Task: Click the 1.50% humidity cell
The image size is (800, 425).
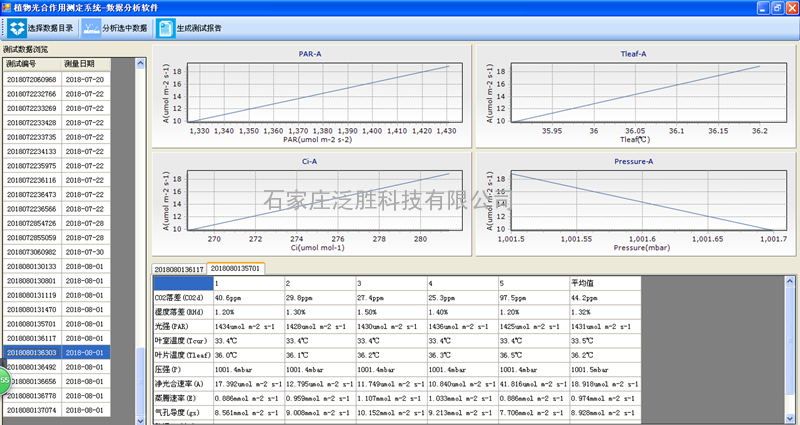Action: [391, 312]
